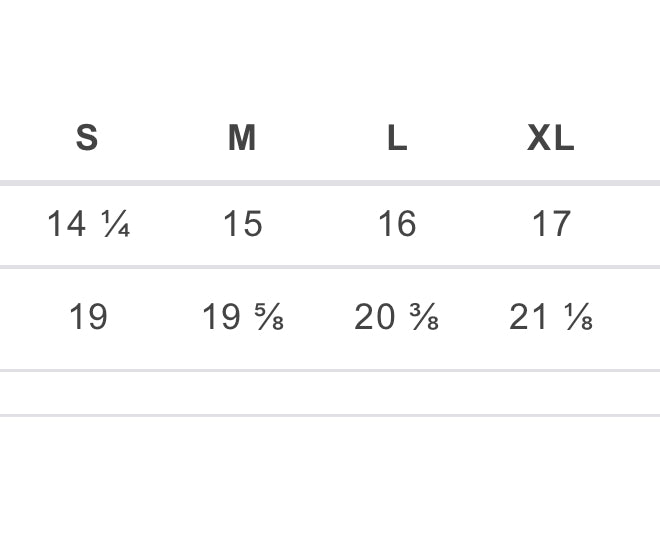The height and width of the screenshot is (559, 660).
Task: Click the empty third-row cell under XL
Action: click(x=551, y=392)
